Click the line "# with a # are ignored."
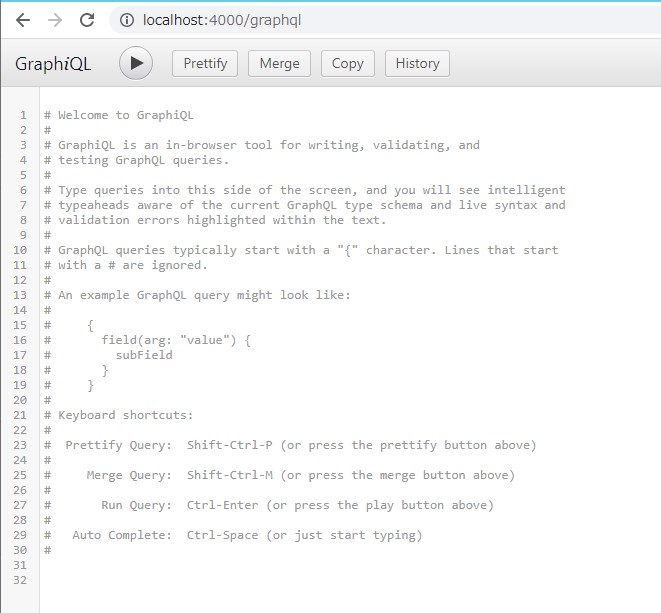 click(126, 265)
